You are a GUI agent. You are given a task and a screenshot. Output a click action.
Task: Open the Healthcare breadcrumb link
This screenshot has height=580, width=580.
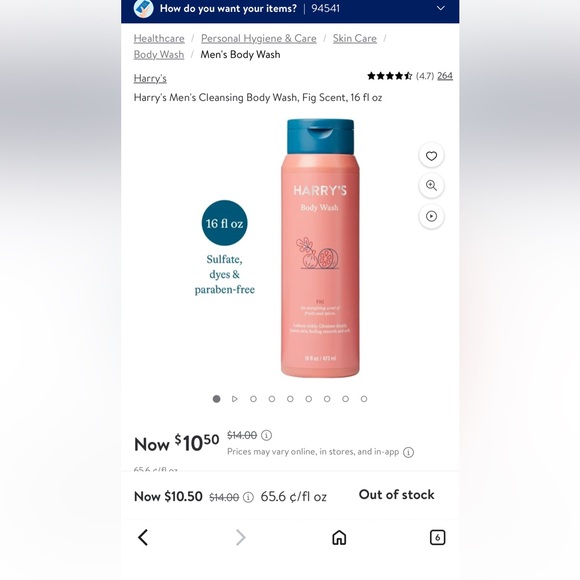click(x=159, y=38)
